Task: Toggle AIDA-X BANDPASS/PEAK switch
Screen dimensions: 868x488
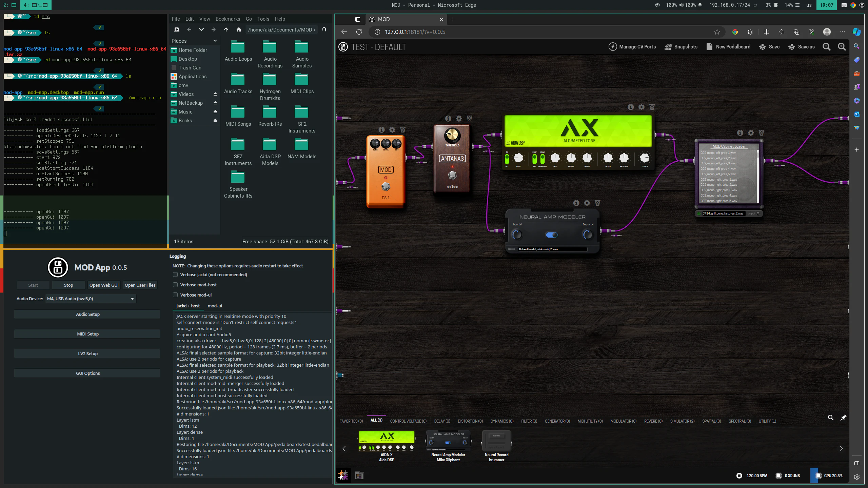Action: [x=542, y=159]
